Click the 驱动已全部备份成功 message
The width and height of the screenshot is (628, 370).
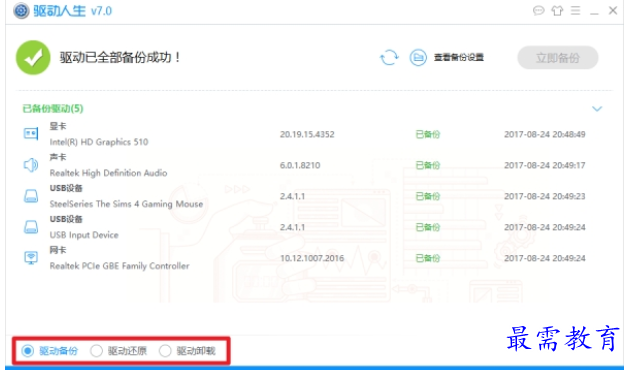[121, 57]
